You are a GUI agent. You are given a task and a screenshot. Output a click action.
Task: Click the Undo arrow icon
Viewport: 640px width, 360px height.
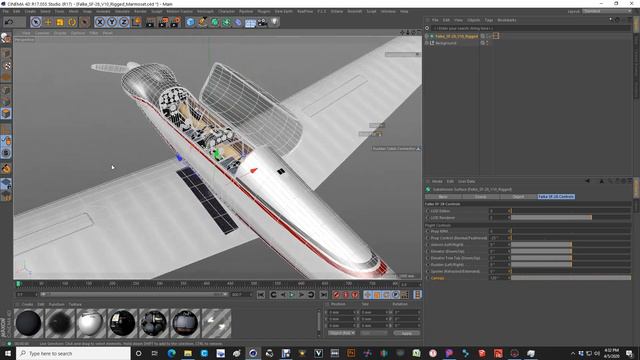9,22
